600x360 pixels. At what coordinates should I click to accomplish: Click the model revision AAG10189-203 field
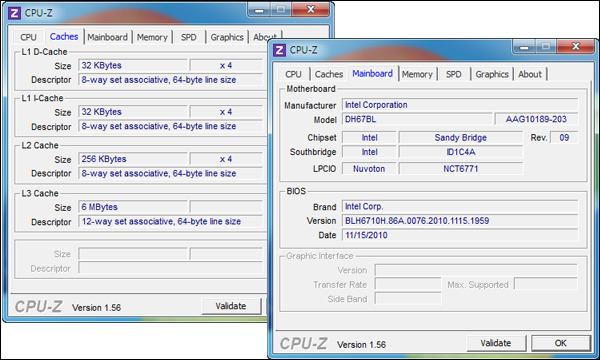pos(536,119)
